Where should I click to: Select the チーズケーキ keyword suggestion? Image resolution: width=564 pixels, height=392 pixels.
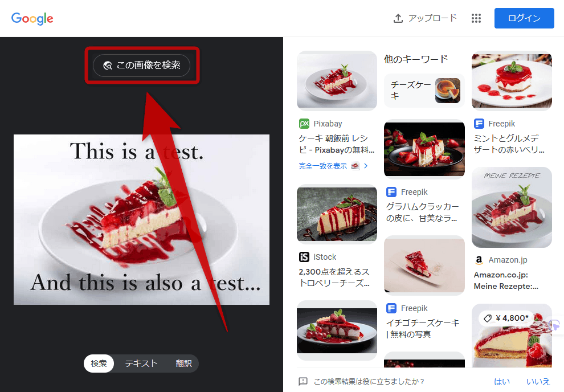(x=424, y=91)
